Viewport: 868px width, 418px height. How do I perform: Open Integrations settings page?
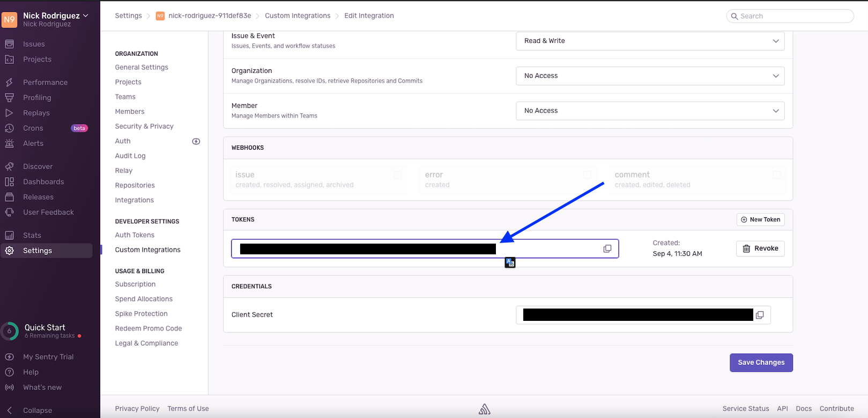click(x=134, y=200)
